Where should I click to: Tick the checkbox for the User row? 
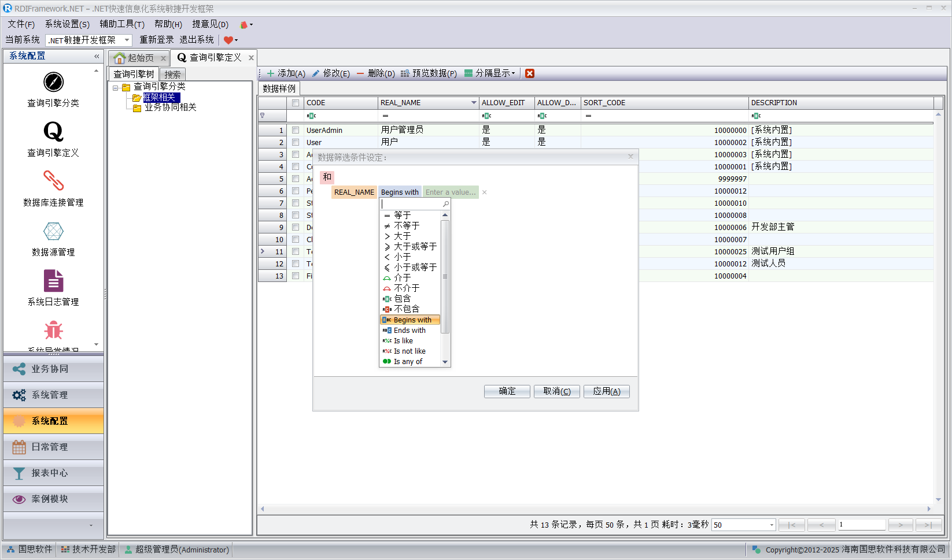(296, 143)
